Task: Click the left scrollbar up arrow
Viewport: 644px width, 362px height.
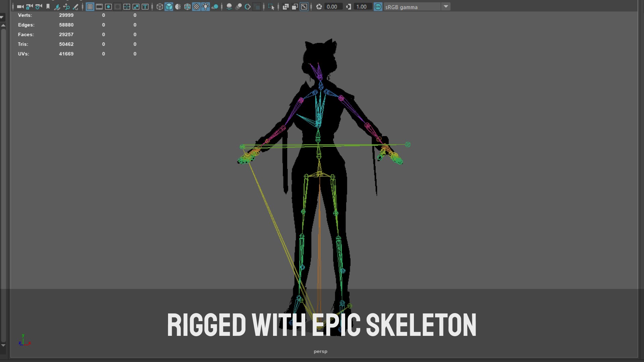Action: pos(3,25)
